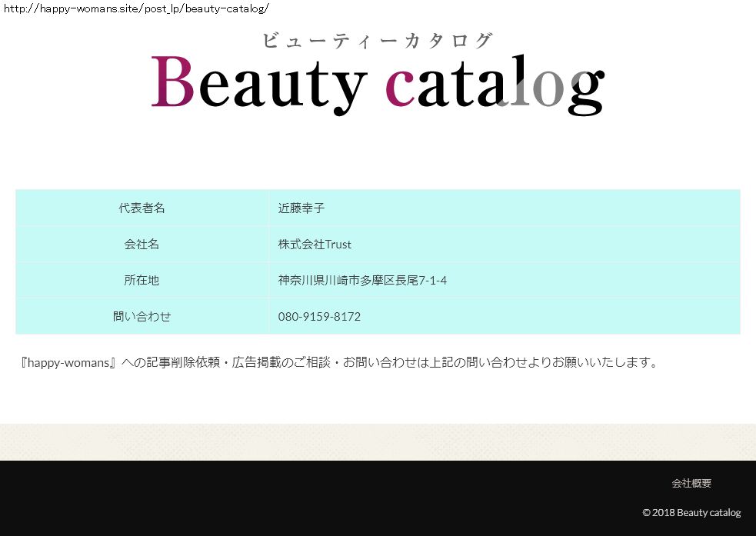Click the page URL text at top
The height and width of the screenshot is (536, 756).
[x=136, y=8]
